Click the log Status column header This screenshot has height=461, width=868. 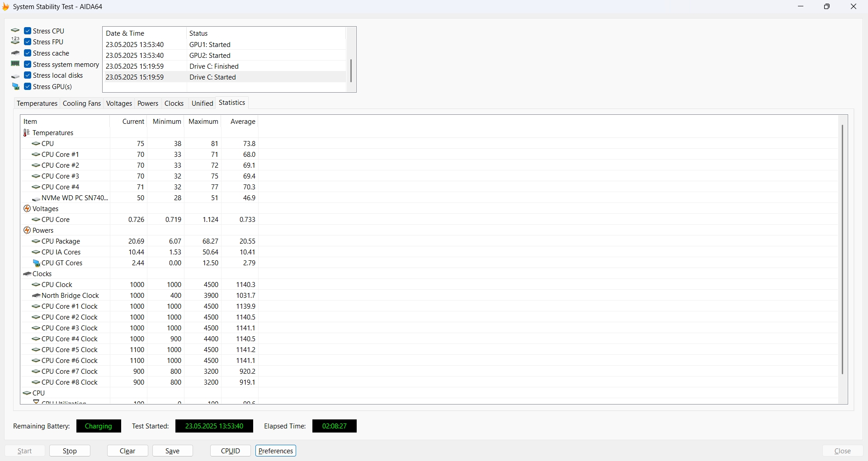(266, 33)
